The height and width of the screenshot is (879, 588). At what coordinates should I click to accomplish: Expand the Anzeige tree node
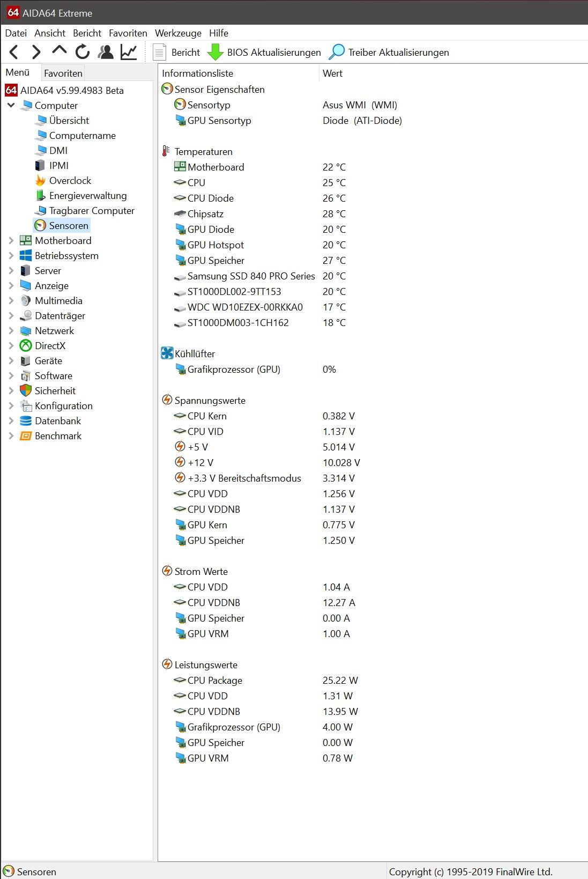click(11, 286)
